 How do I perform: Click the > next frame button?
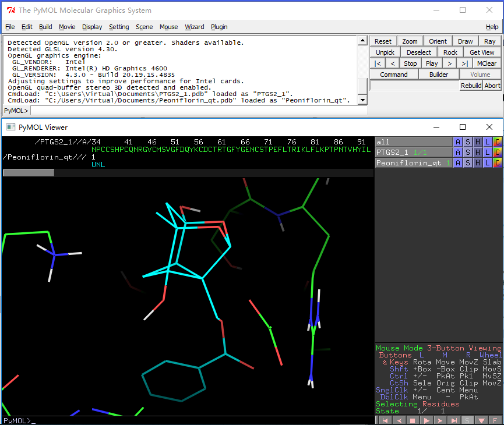click(x=450, y=63)
